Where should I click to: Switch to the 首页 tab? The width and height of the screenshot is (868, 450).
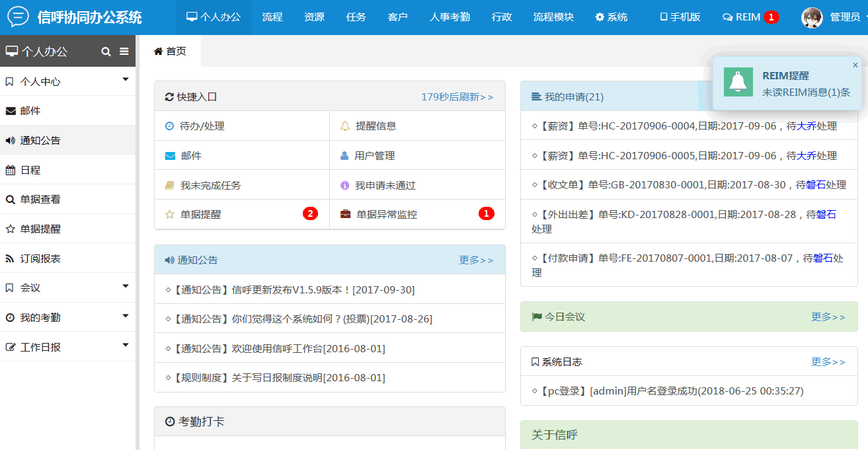click(170, 50)
